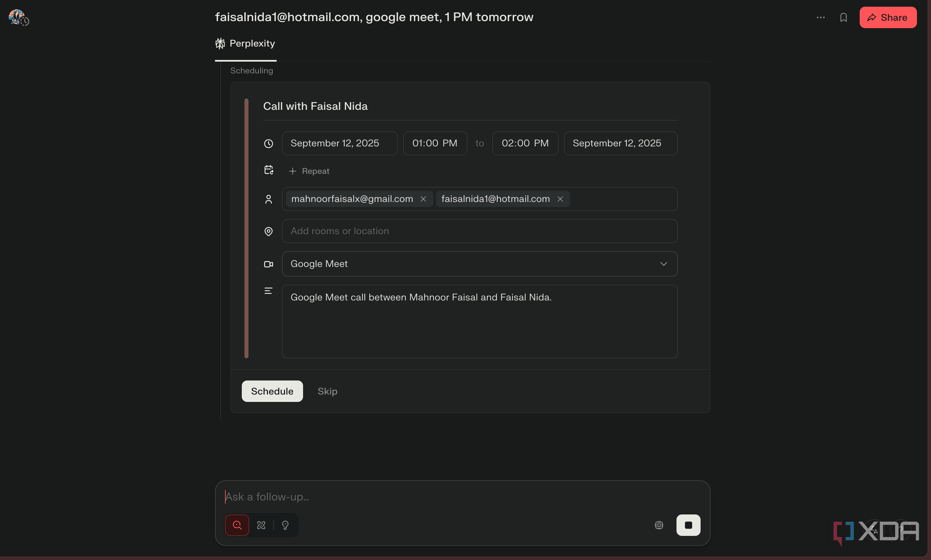Open the profile avatar in the corner
Image resolution: width=931 pixels, height=560 pixels.
click(17, 17)
